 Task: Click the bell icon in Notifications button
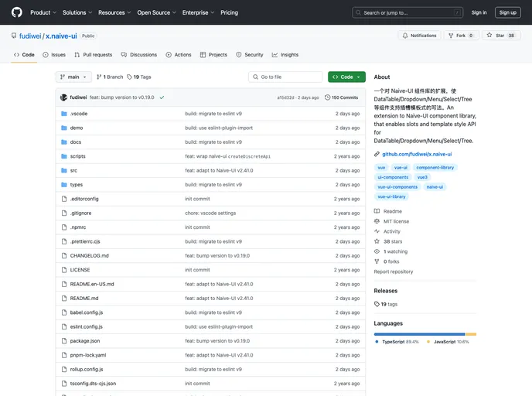[x=405, y=36]
